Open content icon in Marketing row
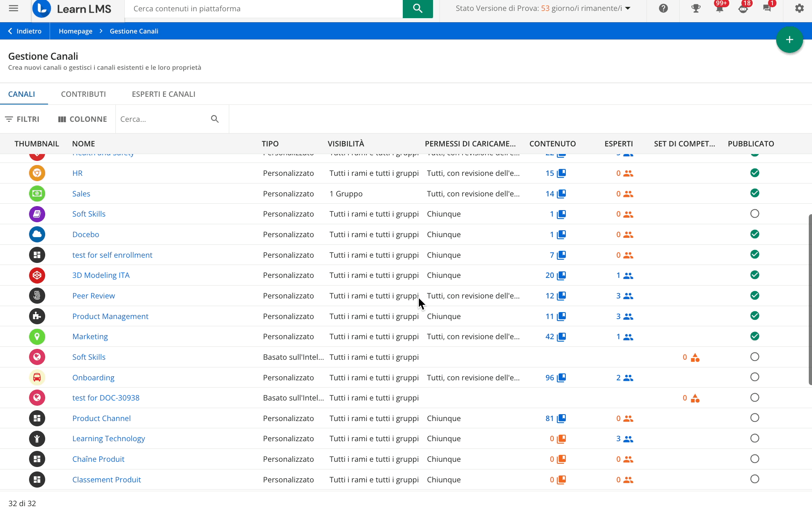The height and width of the screenshot is (513, 812). point(561,337)
